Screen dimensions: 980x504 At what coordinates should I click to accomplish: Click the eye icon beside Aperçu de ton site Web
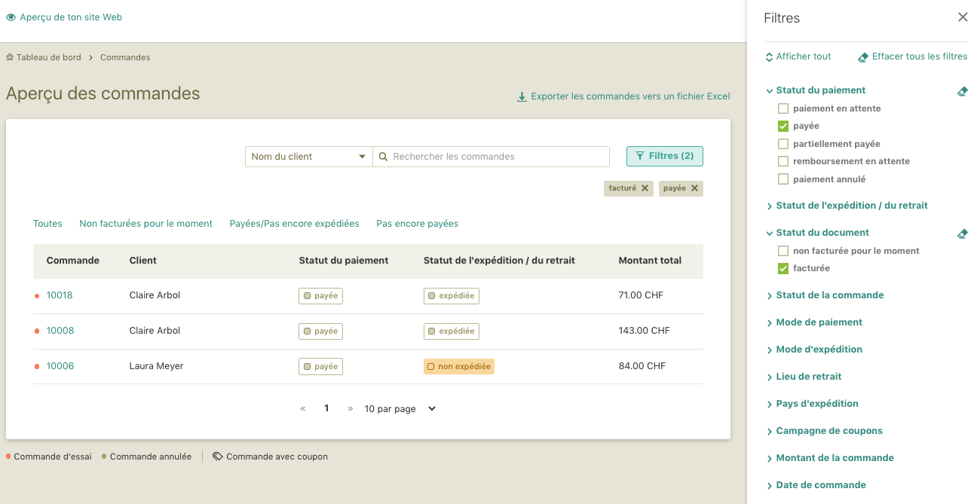tap(11, 17)
